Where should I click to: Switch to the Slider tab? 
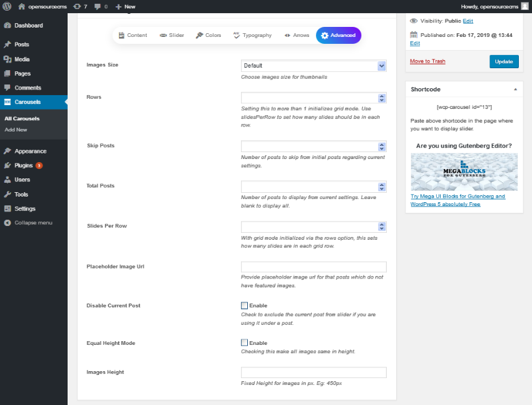172,35
